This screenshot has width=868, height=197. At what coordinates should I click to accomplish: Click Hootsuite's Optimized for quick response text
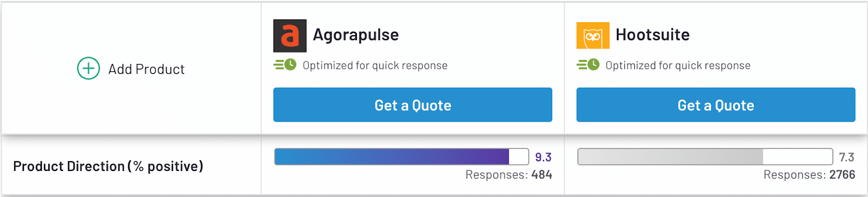[678, 65]
